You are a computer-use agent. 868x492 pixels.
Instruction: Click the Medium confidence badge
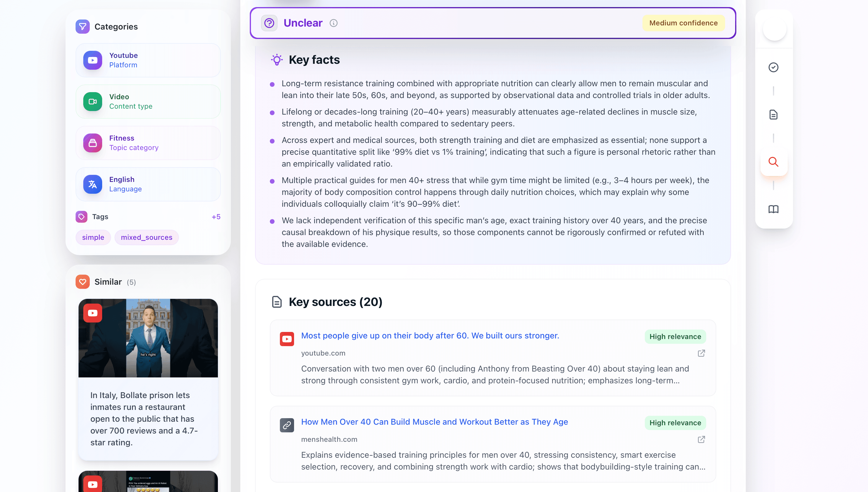683,23
